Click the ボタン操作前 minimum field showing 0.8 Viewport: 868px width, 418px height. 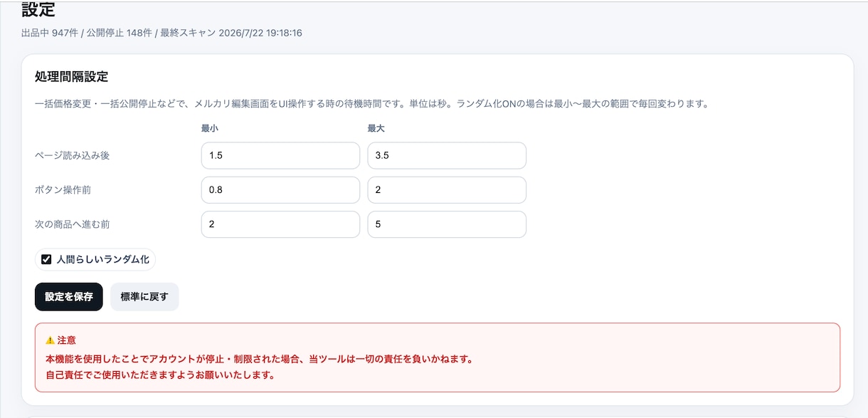280,190
